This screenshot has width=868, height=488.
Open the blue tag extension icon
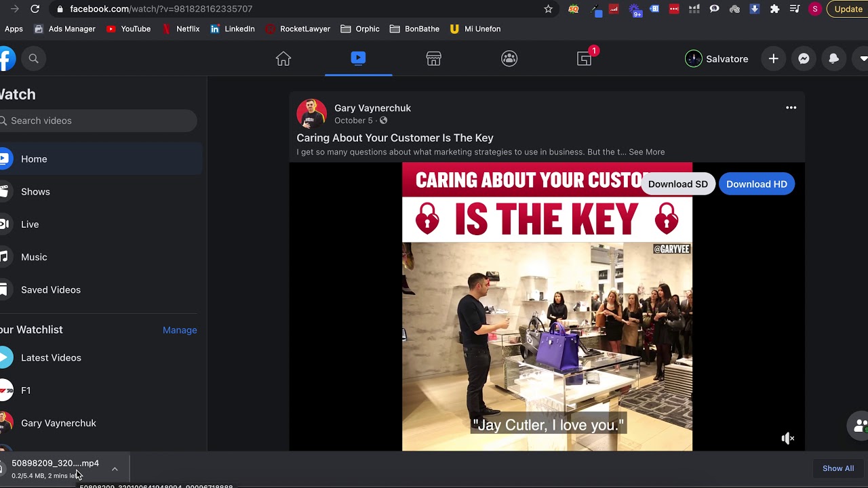(654, 9)
